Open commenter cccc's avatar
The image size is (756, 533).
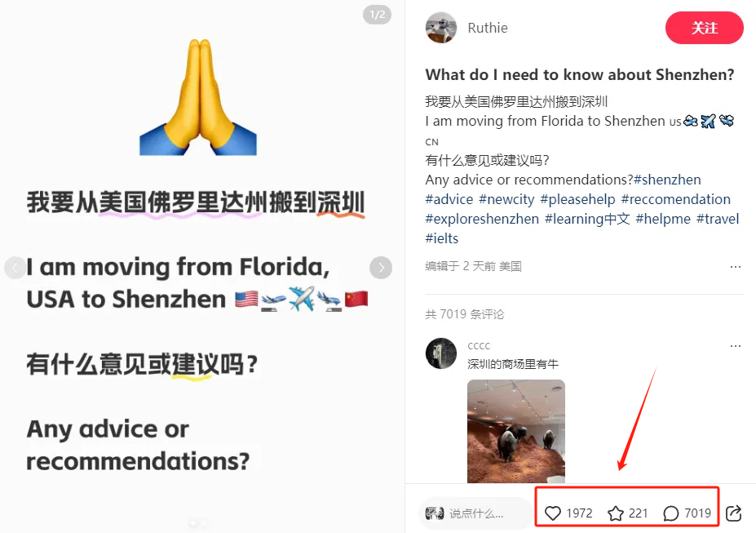[x=440, y=353]
